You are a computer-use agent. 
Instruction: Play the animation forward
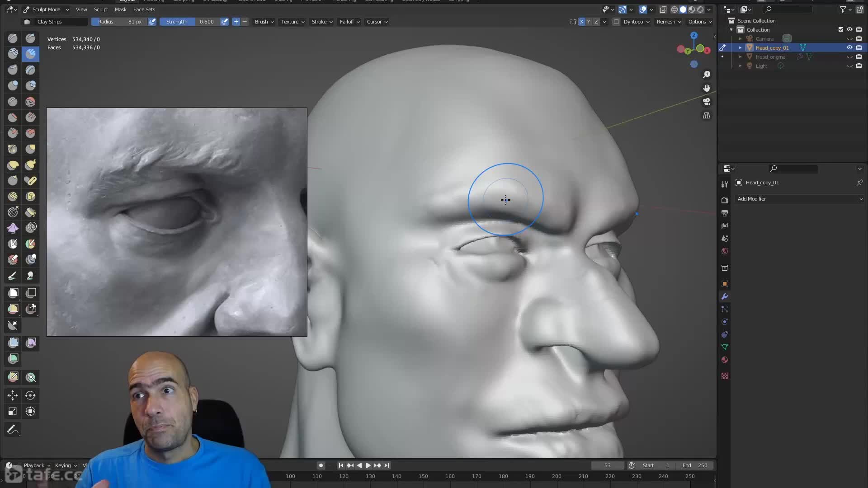(368, 465)
